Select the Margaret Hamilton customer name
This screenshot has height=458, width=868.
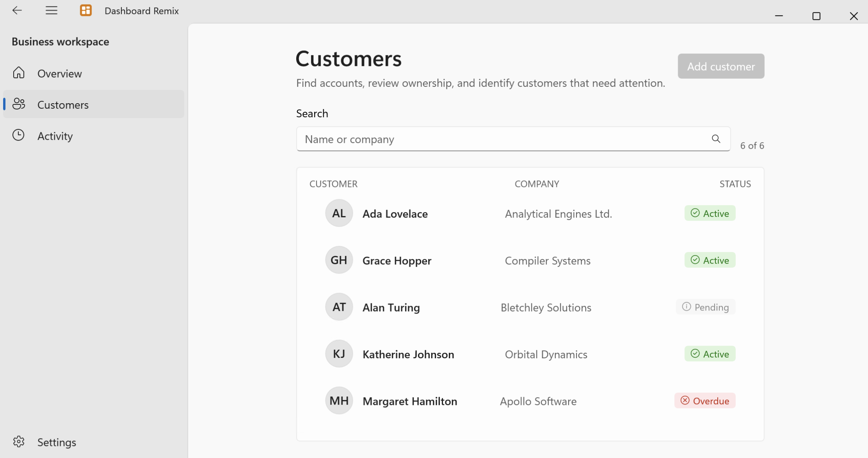(x=410, y=401)
